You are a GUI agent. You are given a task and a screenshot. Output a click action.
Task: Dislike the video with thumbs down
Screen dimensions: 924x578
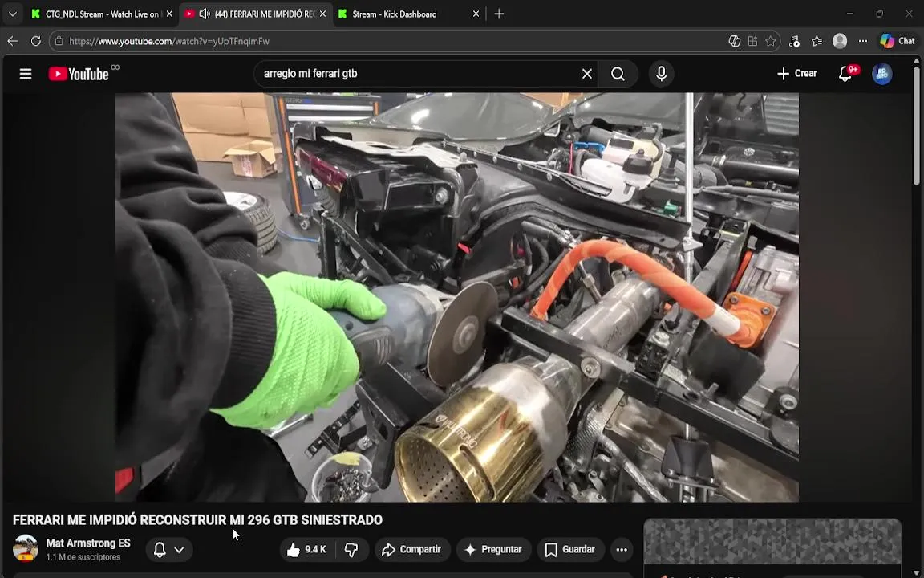352,550
